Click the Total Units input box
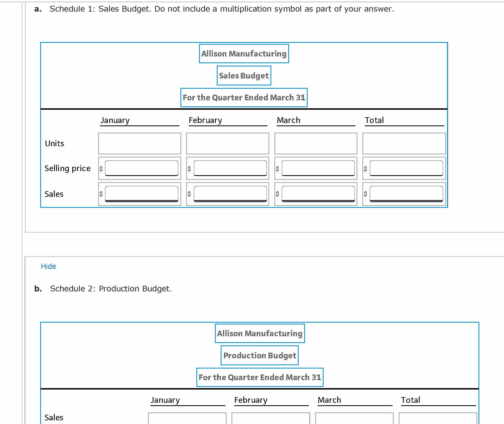This screenshot has height=424, width=504. 404,144
